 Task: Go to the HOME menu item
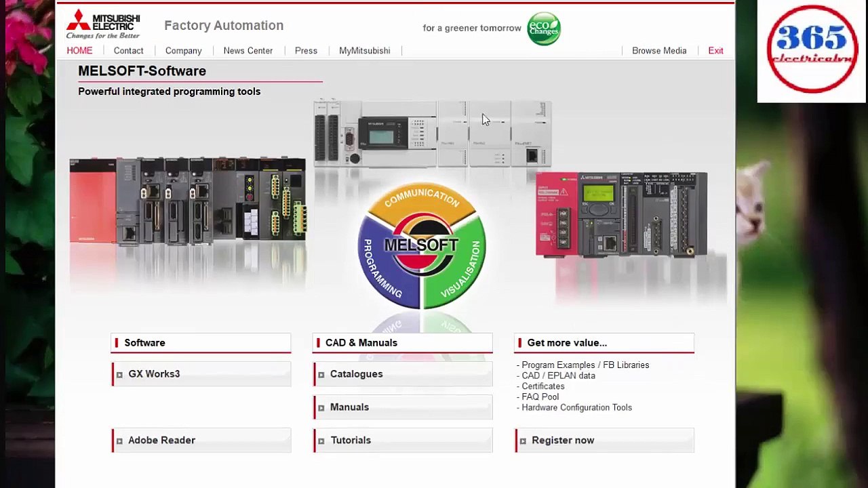tap(79, 51)
